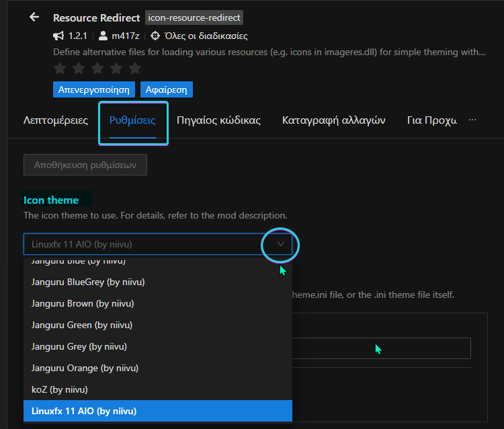The height and width of the screenshot is (429, 504).
Task: Go back using the left arrow
Action: 34,17
